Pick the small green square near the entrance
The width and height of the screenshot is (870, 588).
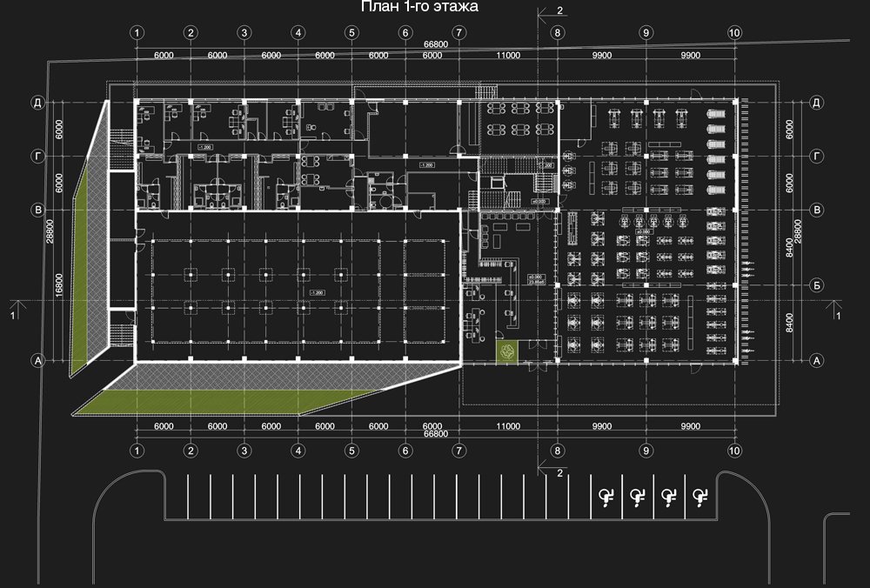click(507, 351)
